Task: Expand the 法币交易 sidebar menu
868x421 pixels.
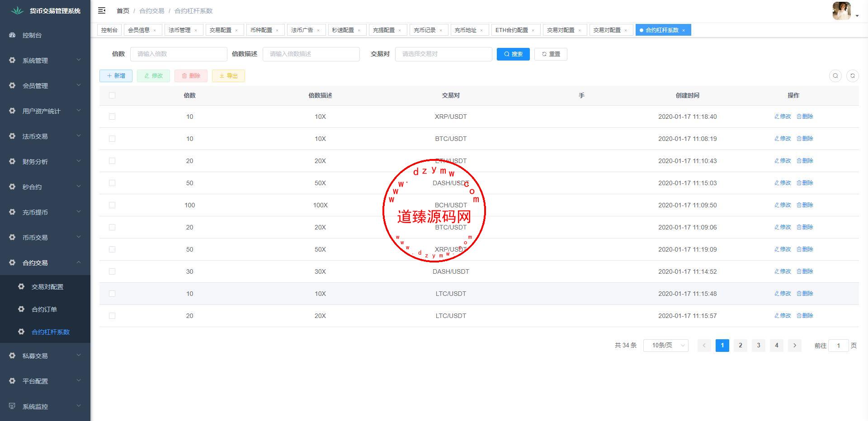Action: pos(45,136)
